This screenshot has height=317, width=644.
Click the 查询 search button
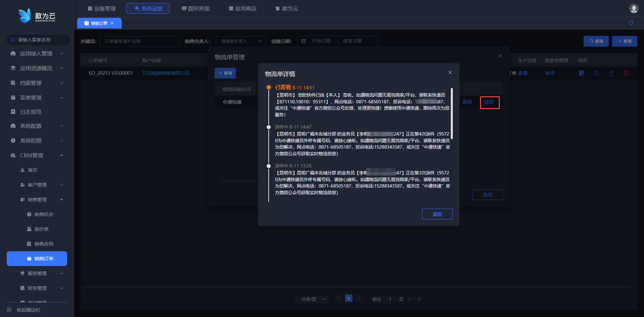(596, 41)
